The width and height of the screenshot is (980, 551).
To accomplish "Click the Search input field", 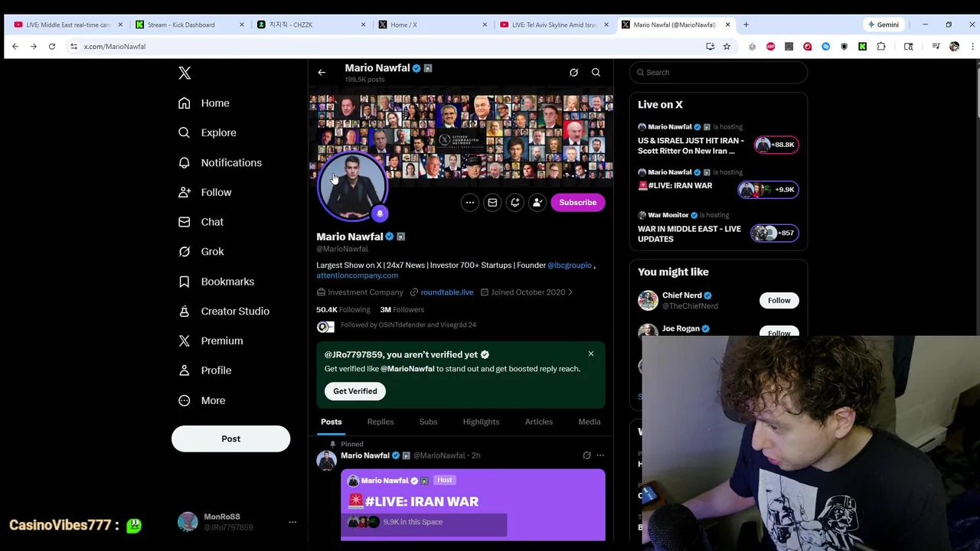I will (x=718, y=72).
